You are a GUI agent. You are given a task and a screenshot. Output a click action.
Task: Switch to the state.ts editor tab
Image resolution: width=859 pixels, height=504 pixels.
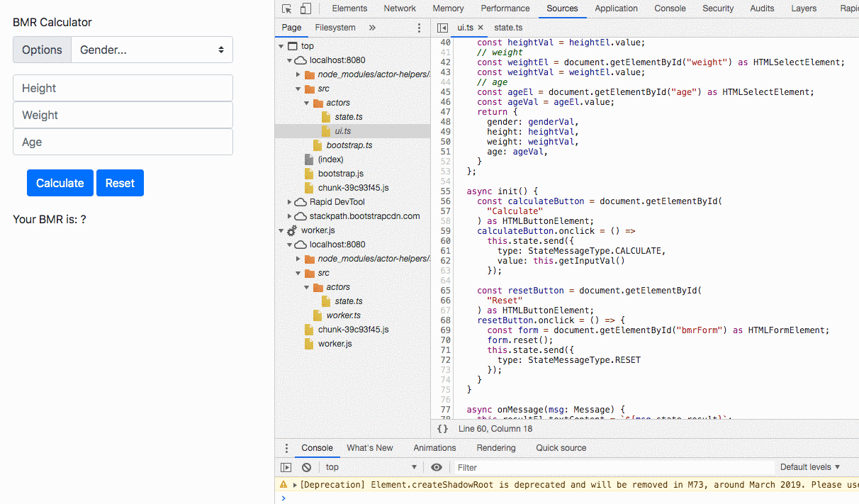(508, 28)
